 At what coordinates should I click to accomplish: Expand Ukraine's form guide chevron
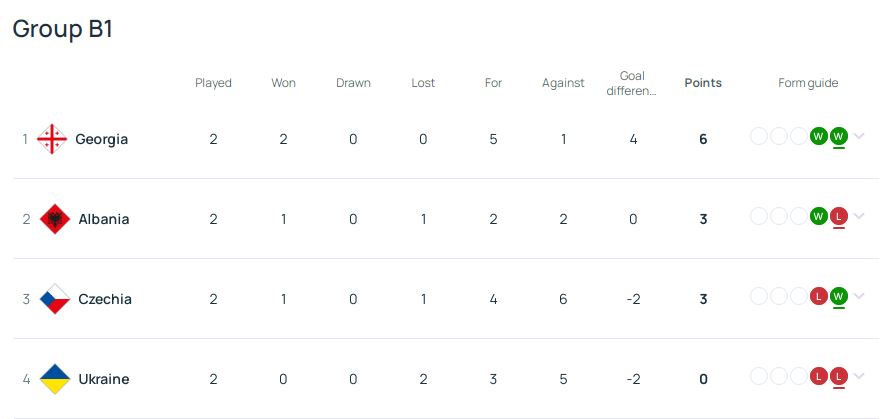858,376
